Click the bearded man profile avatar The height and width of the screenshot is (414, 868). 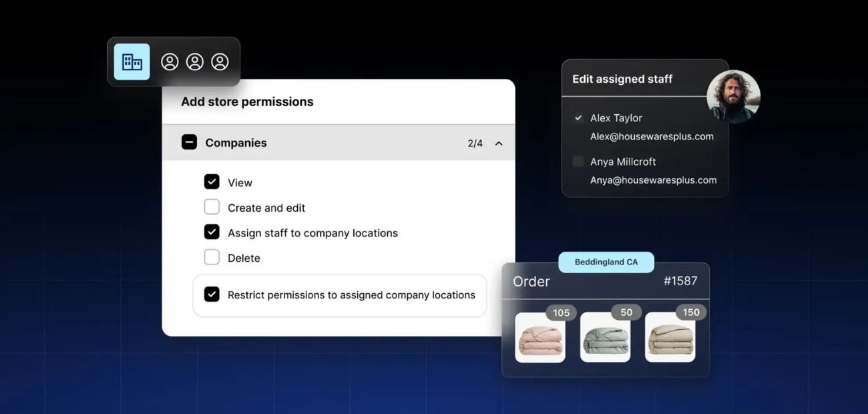pos(733,96)
